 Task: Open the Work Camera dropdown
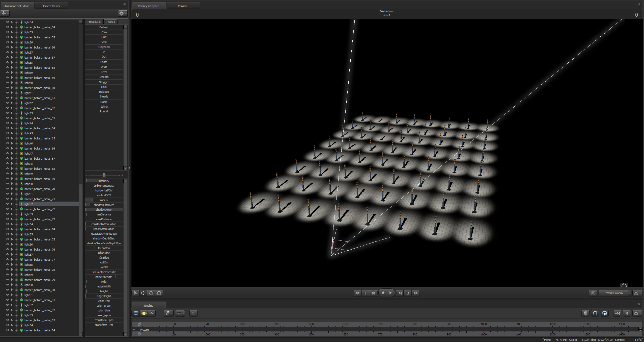614,293
